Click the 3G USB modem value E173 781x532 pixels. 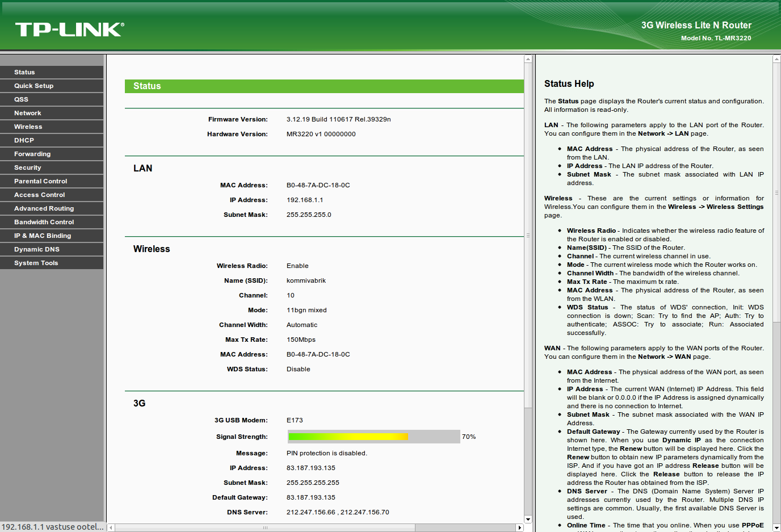295,420
